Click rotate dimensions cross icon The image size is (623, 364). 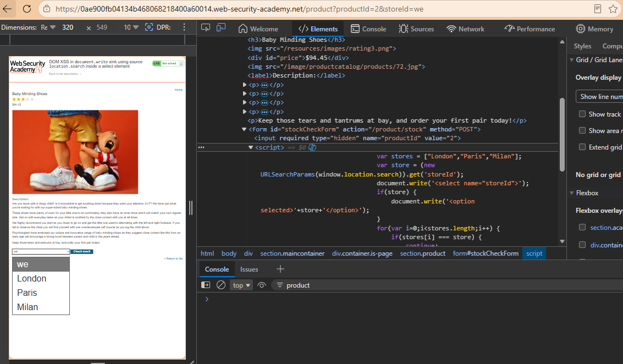click(x=89, y=28)
